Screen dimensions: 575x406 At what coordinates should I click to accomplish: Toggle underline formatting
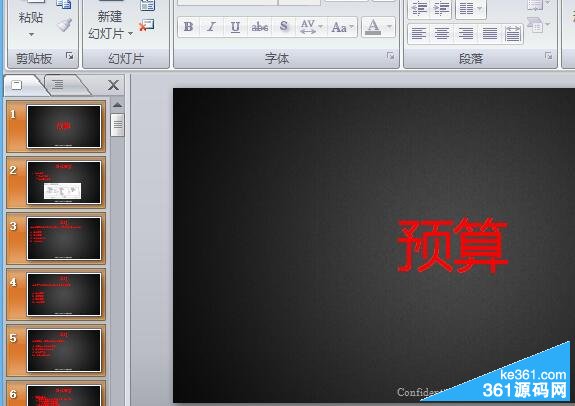235,27
